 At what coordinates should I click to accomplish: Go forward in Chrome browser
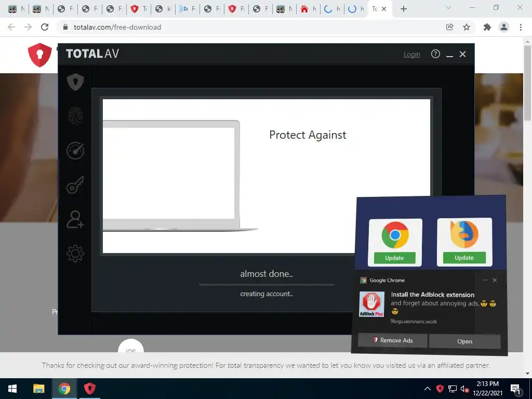pos(28,27)
